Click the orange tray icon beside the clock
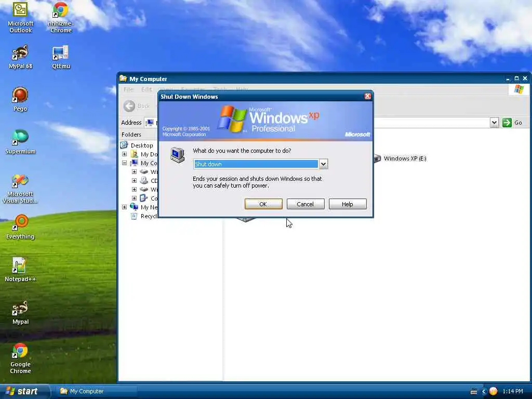Viewport: 532px width, 399px height. (493, 391)
